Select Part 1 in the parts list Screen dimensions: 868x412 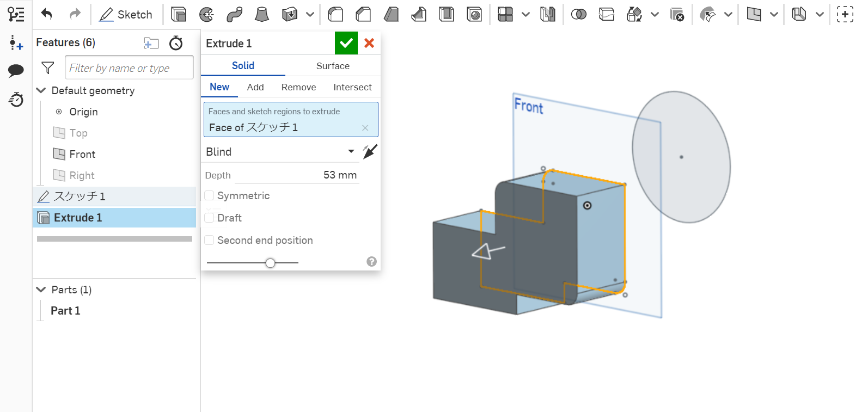[65, 311]
